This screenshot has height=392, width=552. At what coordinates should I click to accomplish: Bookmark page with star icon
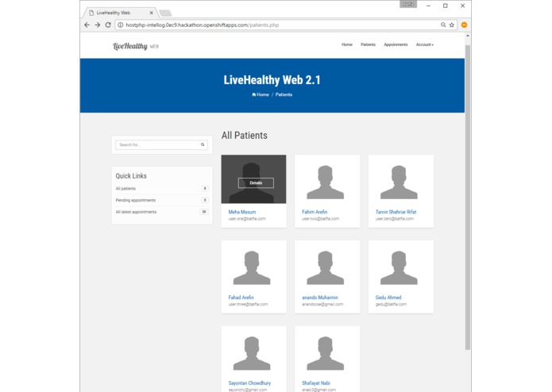click(x=452, y=25)
